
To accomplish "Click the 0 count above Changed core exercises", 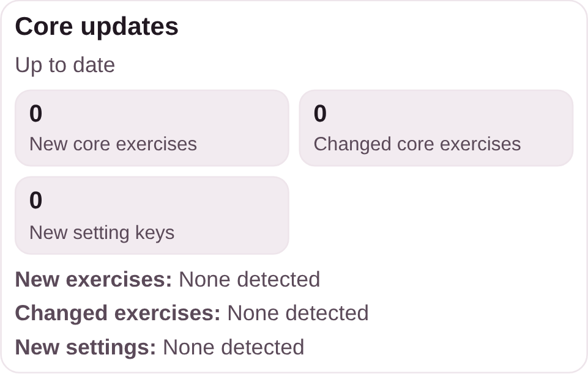I will point(320,114).
